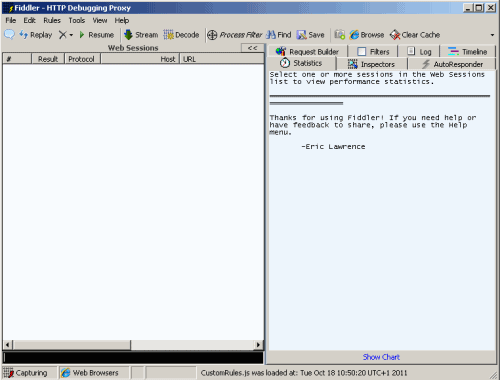
Task: Toggle Decode mode
Action: [x=181, y=35]
